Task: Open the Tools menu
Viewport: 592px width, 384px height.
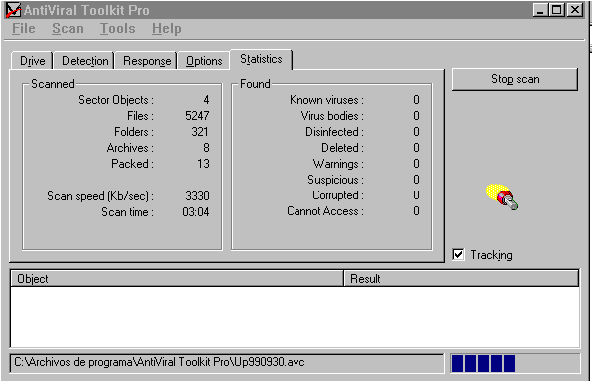Action: (117, 29)
